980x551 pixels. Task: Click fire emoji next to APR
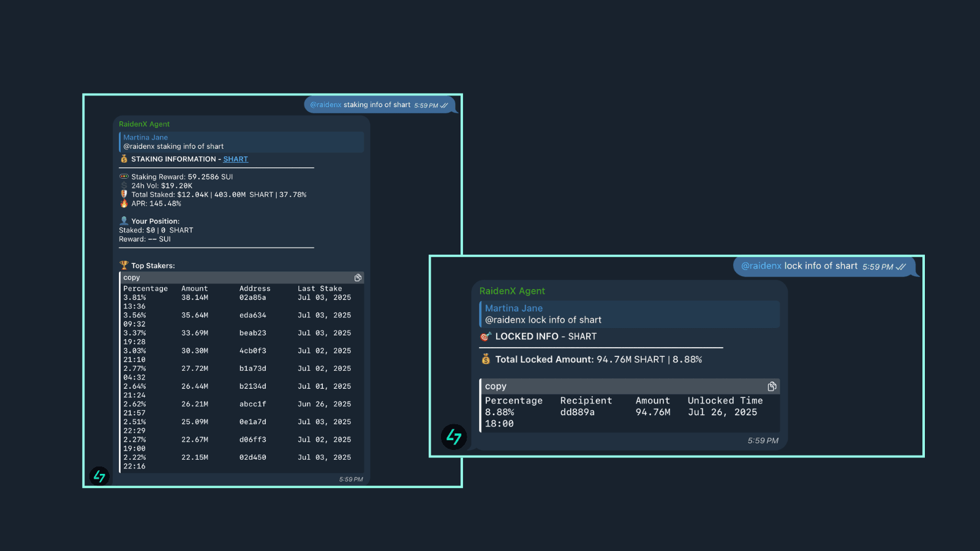click(x=124, y=203)
